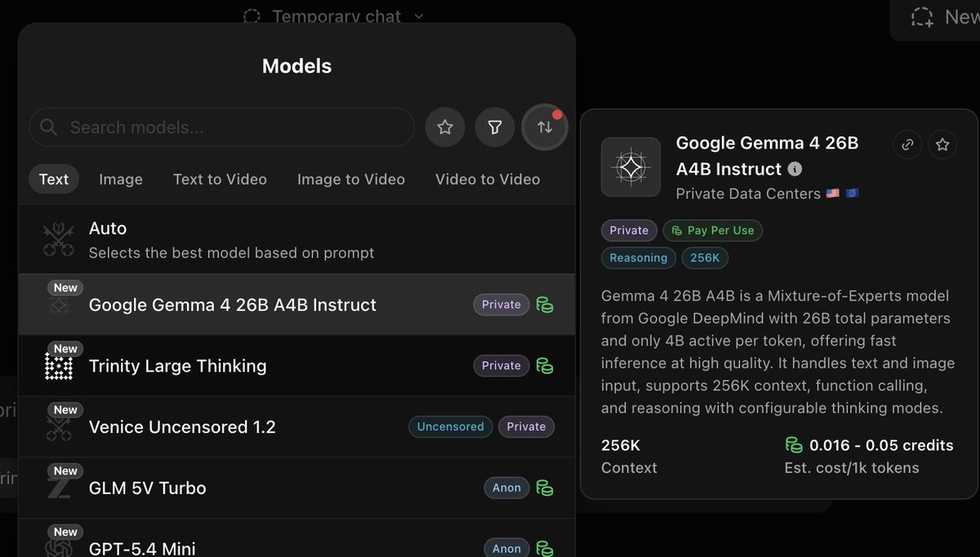Click Venice Uncensored 1.2 keys logo
The image size is (980, 557).
point(59,427)
